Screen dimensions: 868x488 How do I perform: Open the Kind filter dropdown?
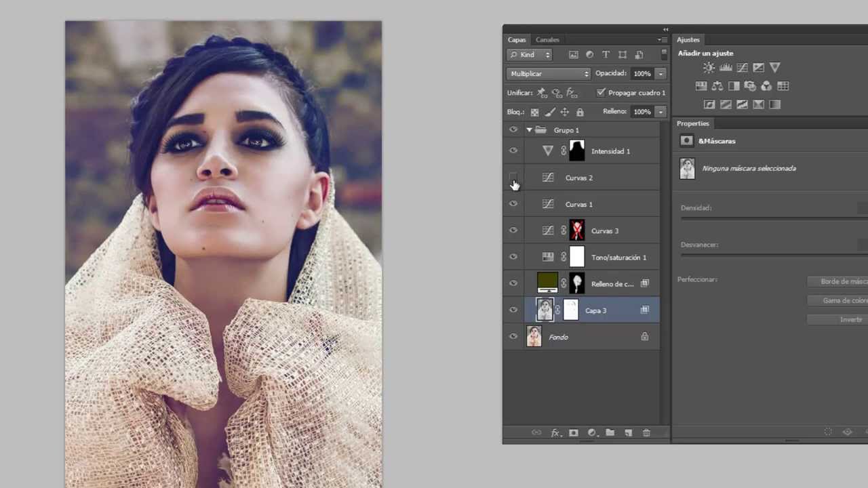click(x=530, y=55)
